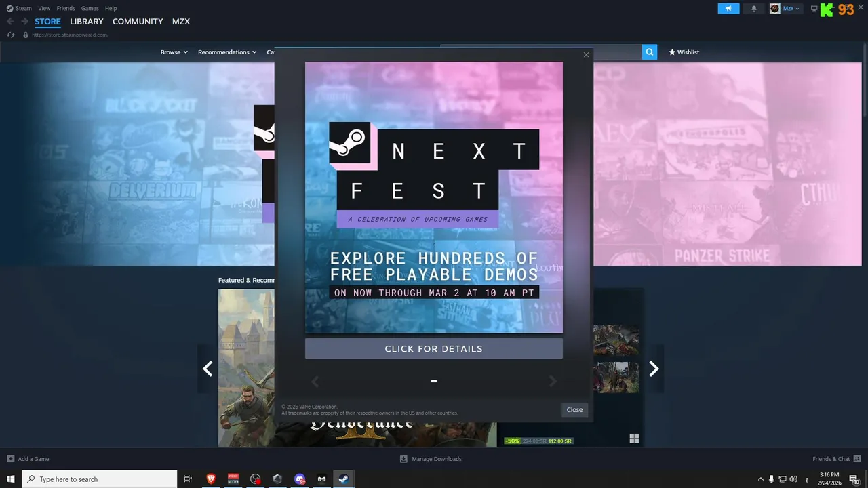
Task: Open Task View on the taskbar
Action: (x=188, y=479)
